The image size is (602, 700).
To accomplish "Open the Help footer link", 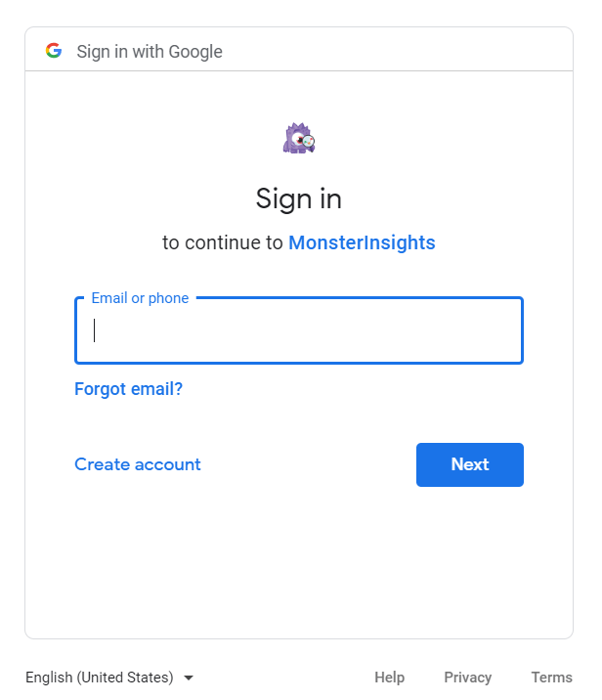I will tap(389, 678).
